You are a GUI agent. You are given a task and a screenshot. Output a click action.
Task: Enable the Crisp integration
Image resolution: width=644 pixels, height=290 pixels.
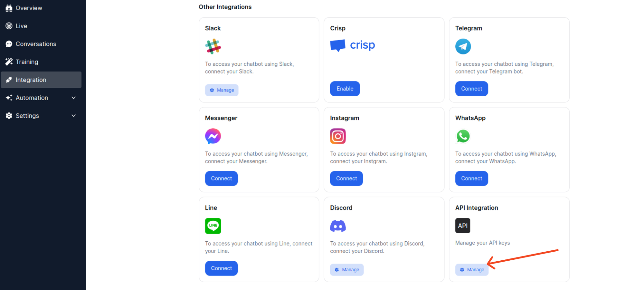point(345,88)
